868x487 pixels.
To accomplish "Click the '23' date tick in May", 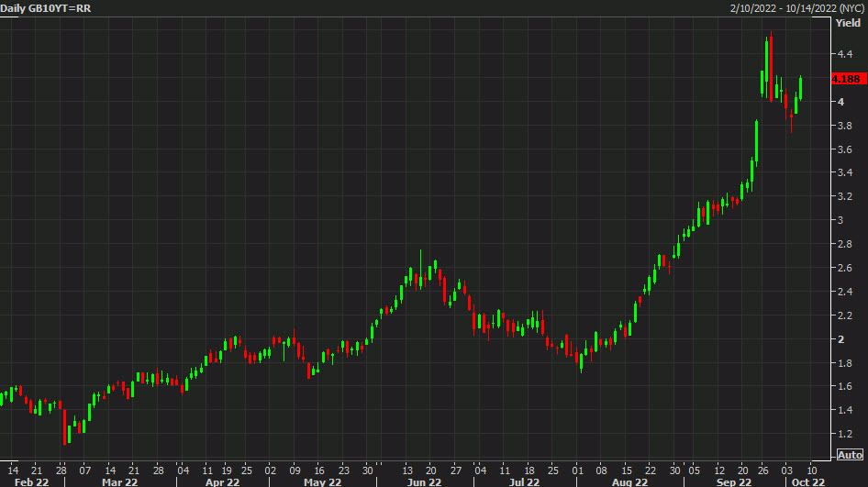I will coord(344,470).
